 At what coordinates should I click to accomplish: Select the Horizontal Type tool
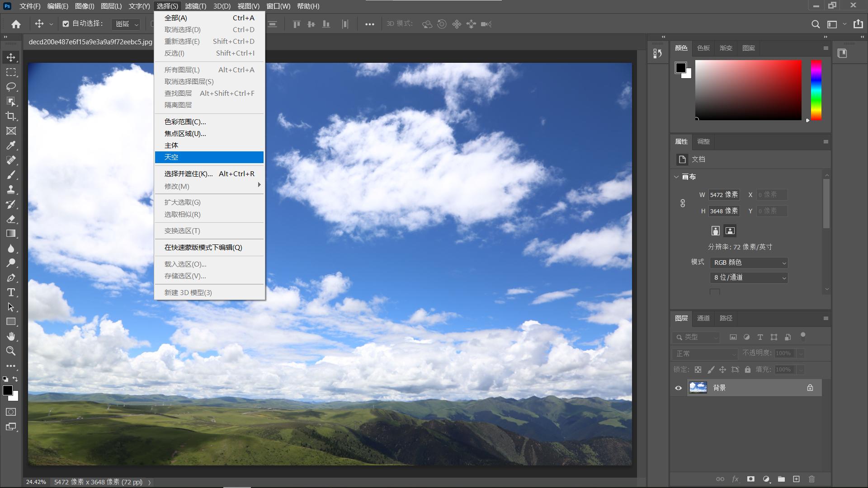(x=11, y=292)
